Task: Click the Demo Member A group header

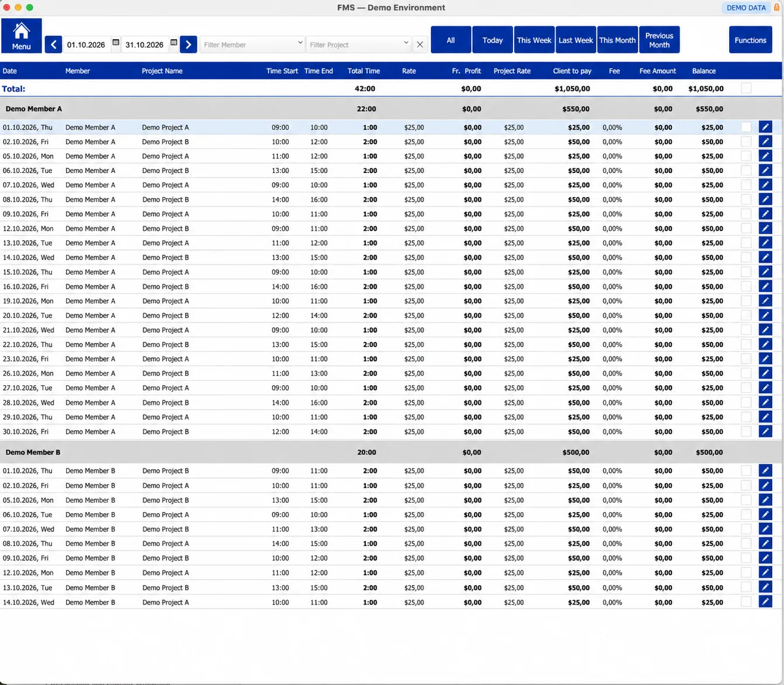Action: click(391, 109)
